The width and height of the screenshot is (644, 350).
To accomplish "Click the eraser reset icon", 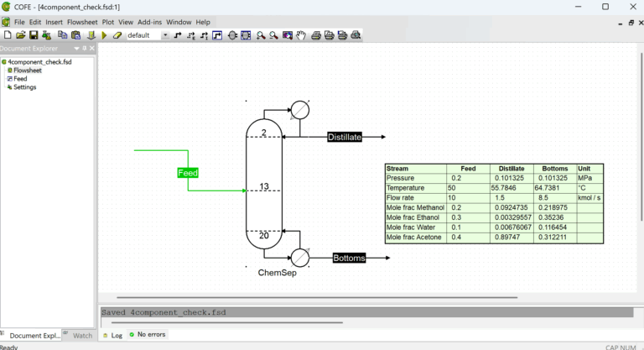I will click(117, 35).
